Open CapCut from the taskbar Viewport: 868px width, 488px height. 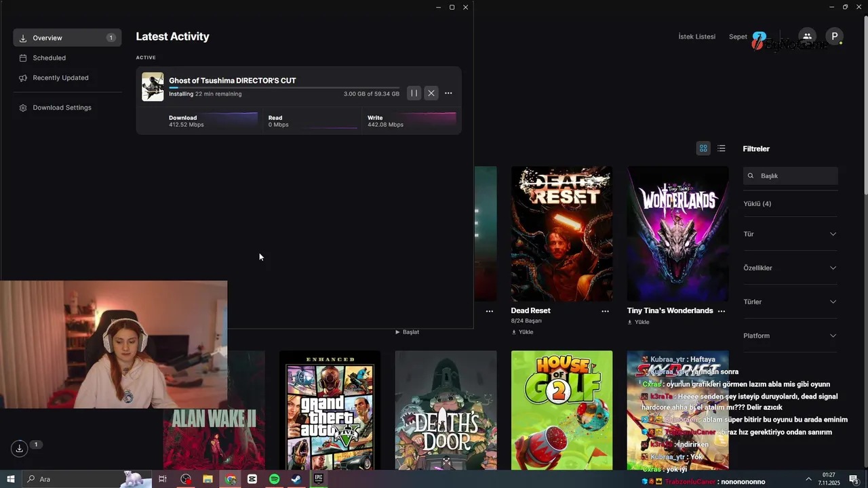click(252, 479)
